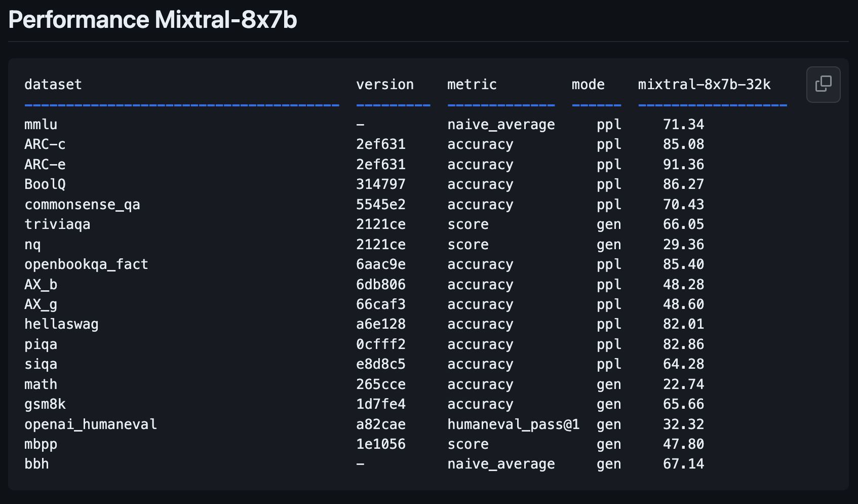
Task: Click the mixtral-8x7b-32k column header
Action: [704, 85]
